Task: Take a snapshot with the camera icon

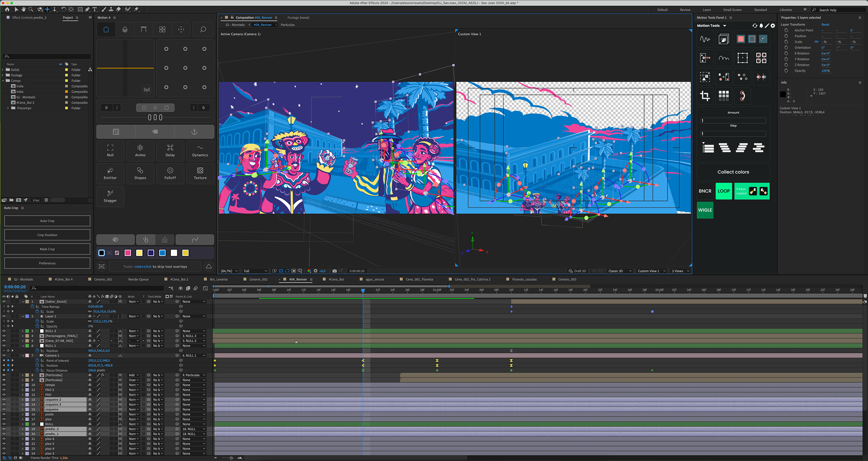Action: tap(335, 271)
